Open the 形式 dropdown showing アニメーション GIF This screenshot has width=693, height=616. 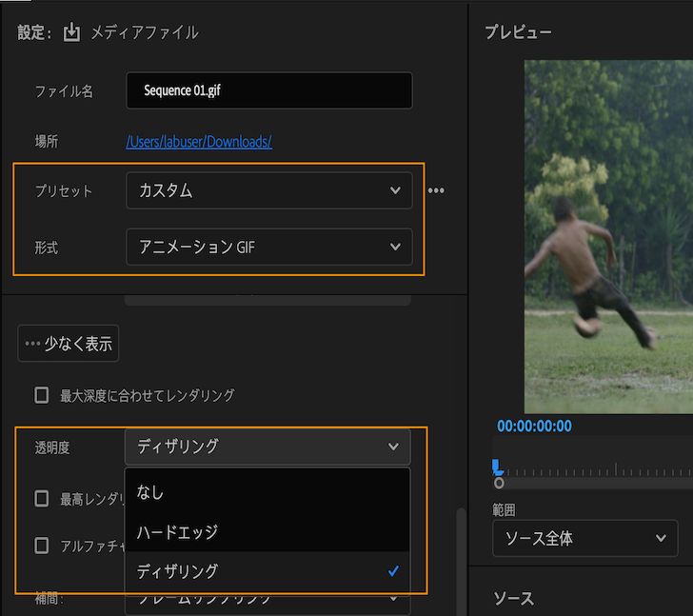click(x=269, y=247)
